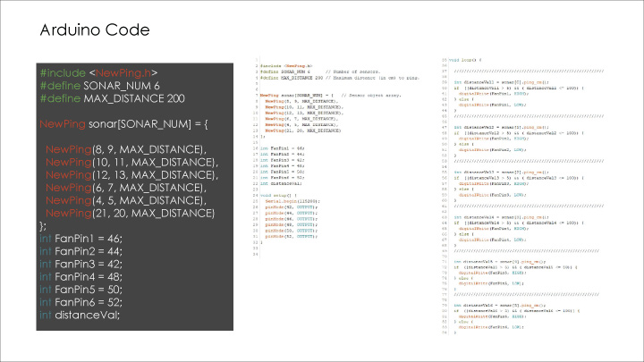Click the "Arduino Code" slide title
644x362 pixels.
pos(96,29)
